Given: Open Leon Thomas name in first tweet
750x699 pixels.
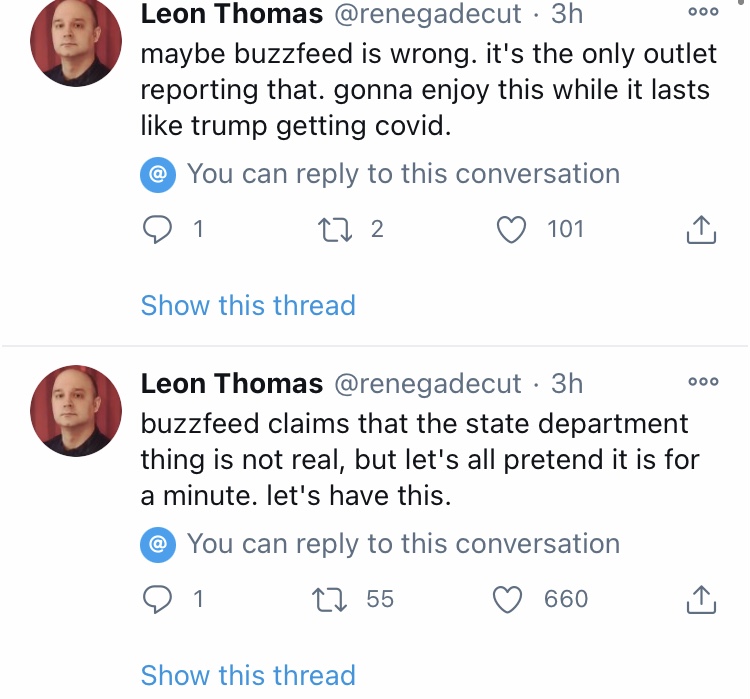Looking at the screenshot, I should pyautogui.click(x=232, y=13).
